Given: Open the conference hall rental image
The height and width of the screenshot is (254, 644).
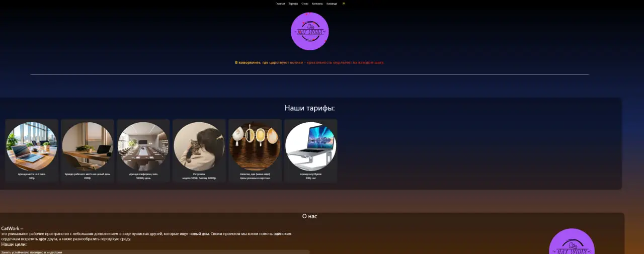Looking at the screenshot, I should click(143, 146).
